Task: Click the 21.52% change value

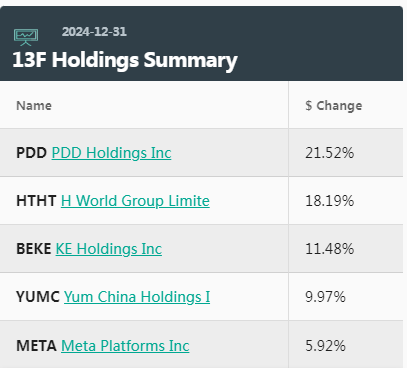Action: pos(330,153)
